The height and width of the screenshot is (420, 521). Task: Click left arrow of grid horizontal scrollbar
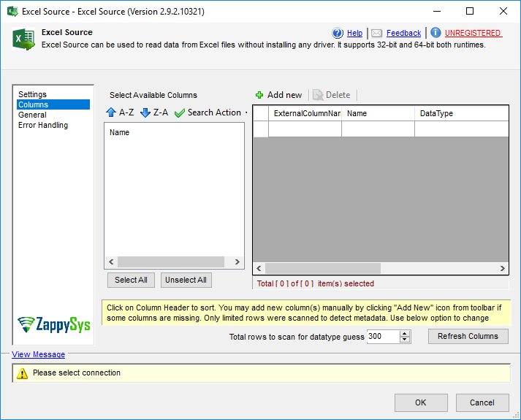(x=259, y=268)
